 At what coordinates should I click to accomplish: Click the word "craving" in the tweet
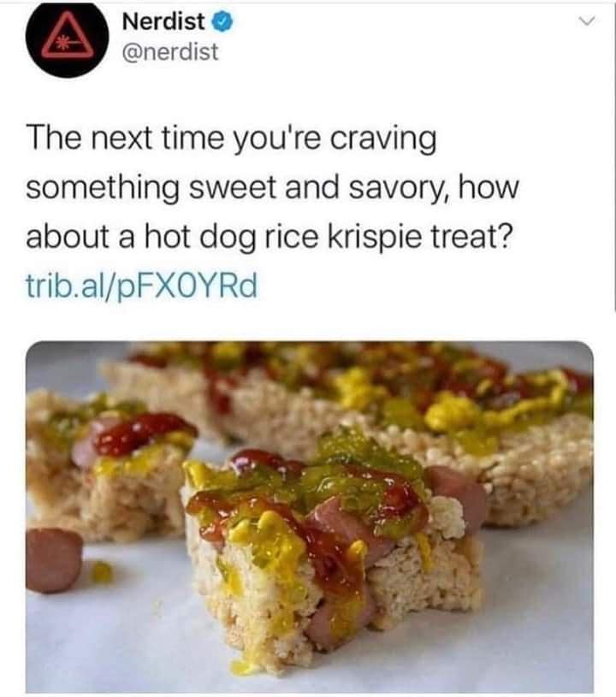(x=383, y=139)
